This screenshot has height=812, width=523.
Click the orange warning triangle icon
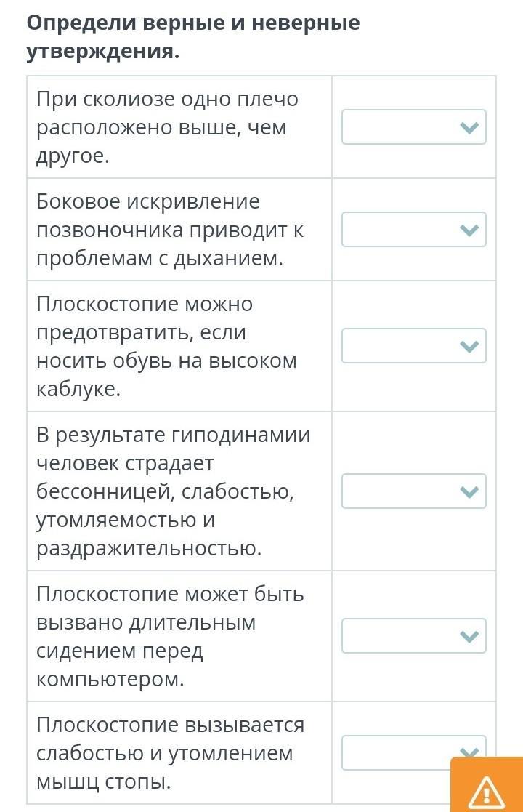click(x=487, y=789)
